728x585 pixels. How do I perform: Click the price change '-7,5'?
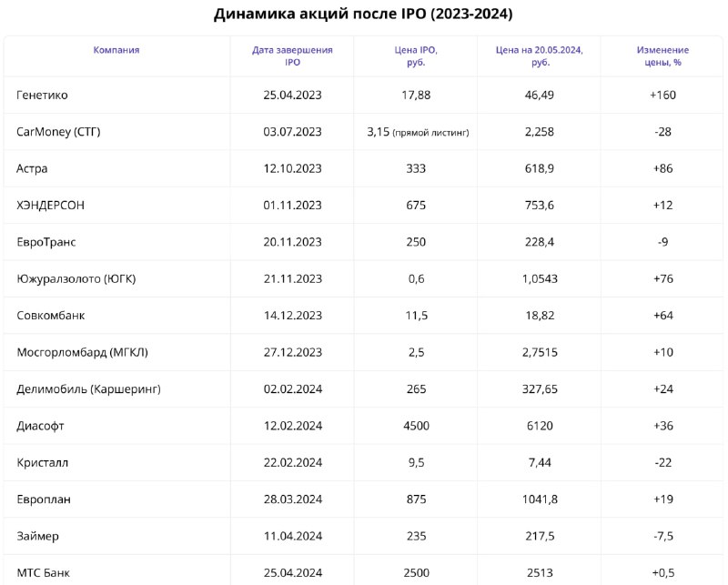[x=662, y=536]
